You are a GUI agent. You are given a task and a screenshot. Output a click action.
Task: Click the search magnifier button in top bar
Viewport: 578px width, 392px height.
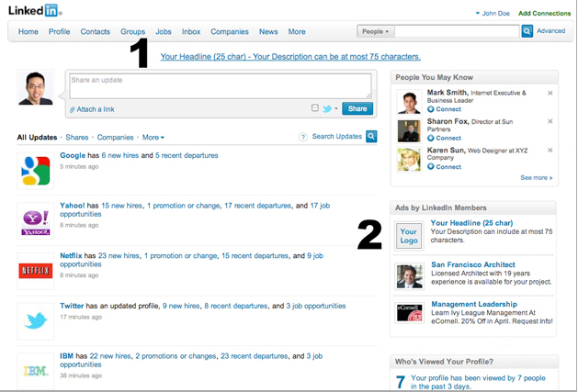tap(527, 31)
